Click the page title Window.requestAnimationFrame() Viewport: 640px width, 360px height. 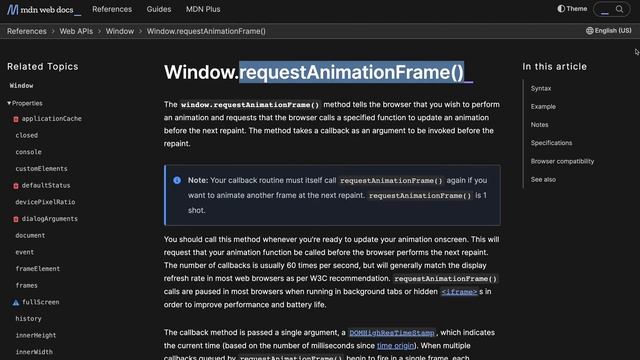coord(314,72)
